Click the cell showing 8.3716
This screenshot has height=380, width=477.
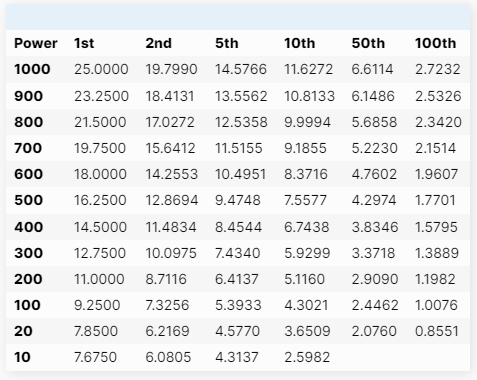tap(306, 174)
